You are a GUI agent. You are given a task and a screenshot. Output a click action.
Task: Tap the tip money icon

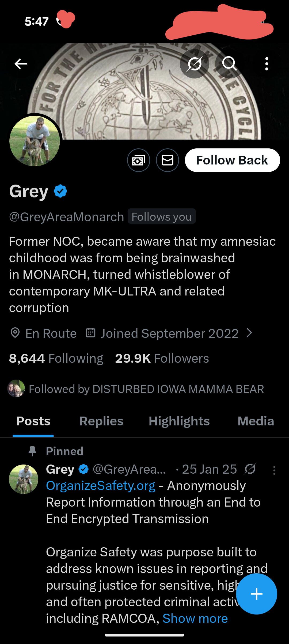coord(138,160)
